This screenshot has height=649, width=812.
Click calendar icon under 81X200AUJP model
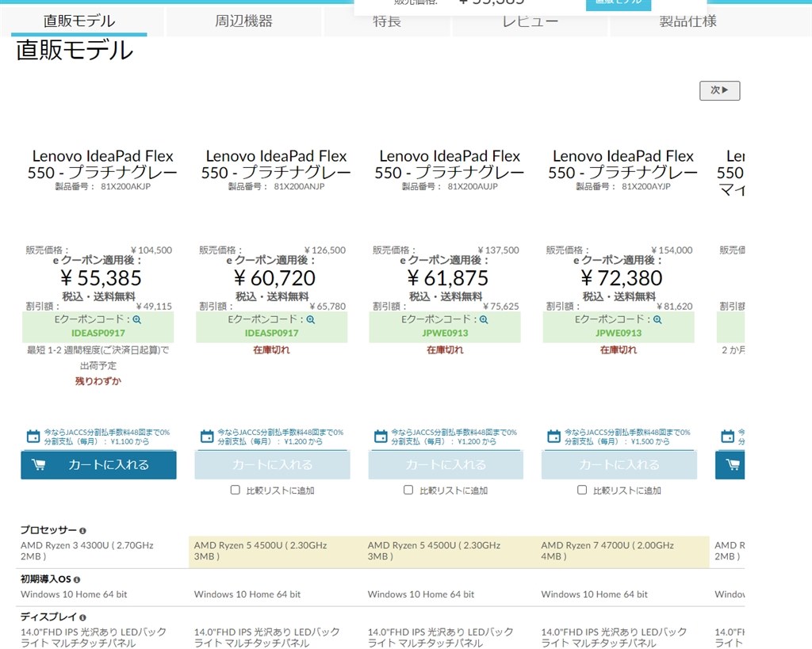(x=380, y=437)
